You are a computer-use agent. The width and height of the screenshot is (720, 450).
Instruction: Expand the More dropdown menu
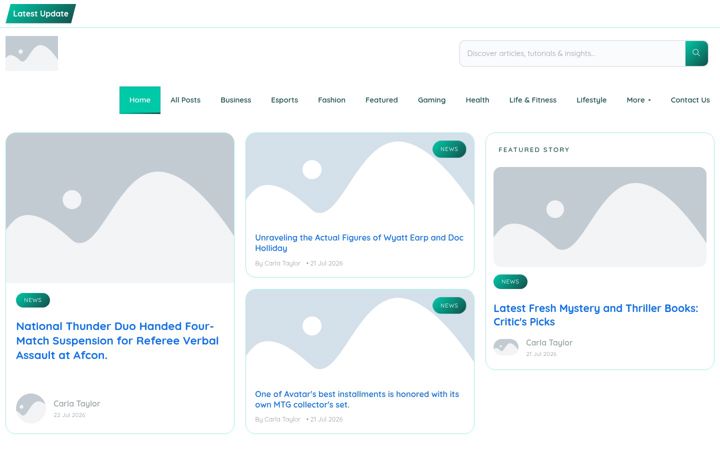638,100
